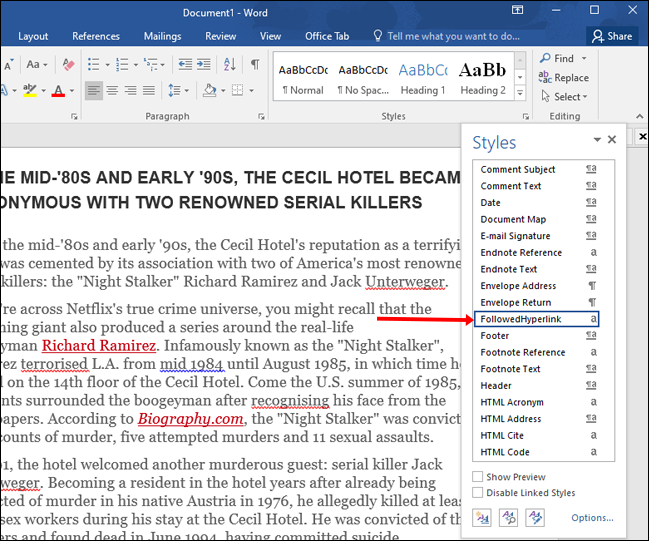Open the shading color dropdown arrow
Image resolution: width=649 pixels, height=541 pixels.
tap(223, 90)
